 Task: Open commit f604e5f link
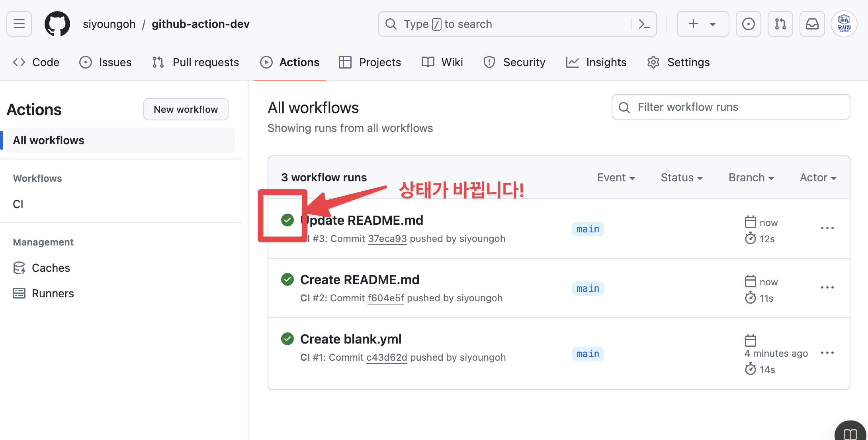[x=385, y=298]
